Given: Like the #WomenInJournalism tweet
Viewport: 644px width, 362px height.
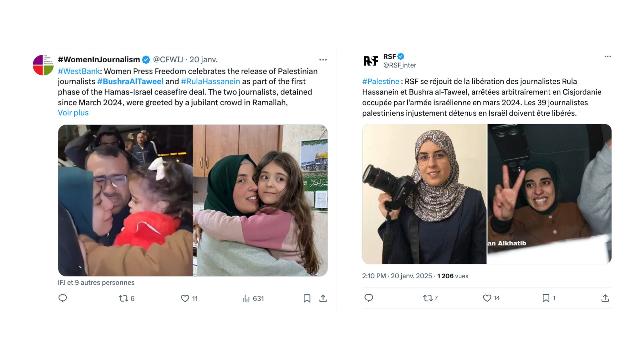Looking at the screenshot, I should pyautogui.click(x=185, y=298).
